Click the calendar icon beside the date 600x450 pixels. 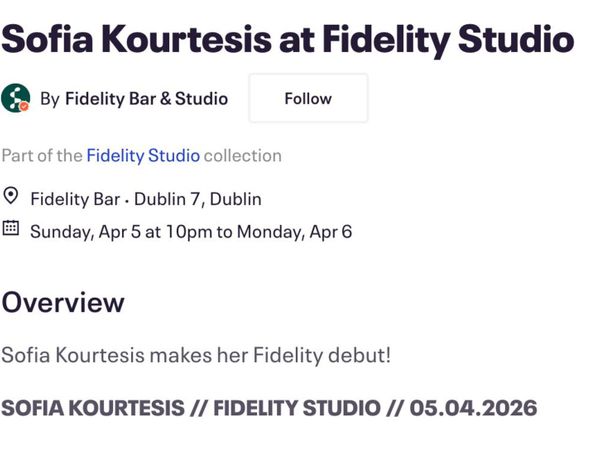coord(11,228)
